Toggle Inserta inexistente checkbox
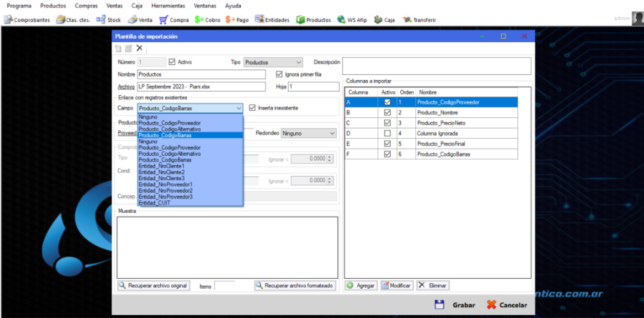This screenshot has width=644, height=318. (x=252, y=108)
